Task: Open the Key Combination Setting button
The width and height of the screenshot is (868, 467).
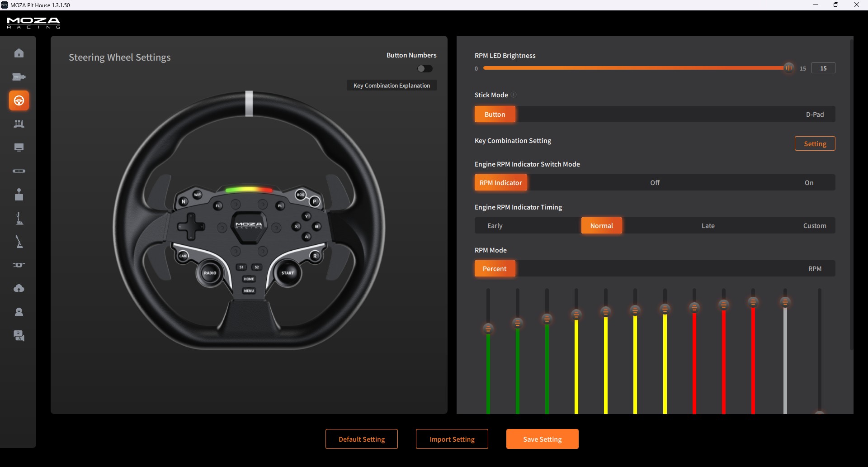Action: click(815, 144)
